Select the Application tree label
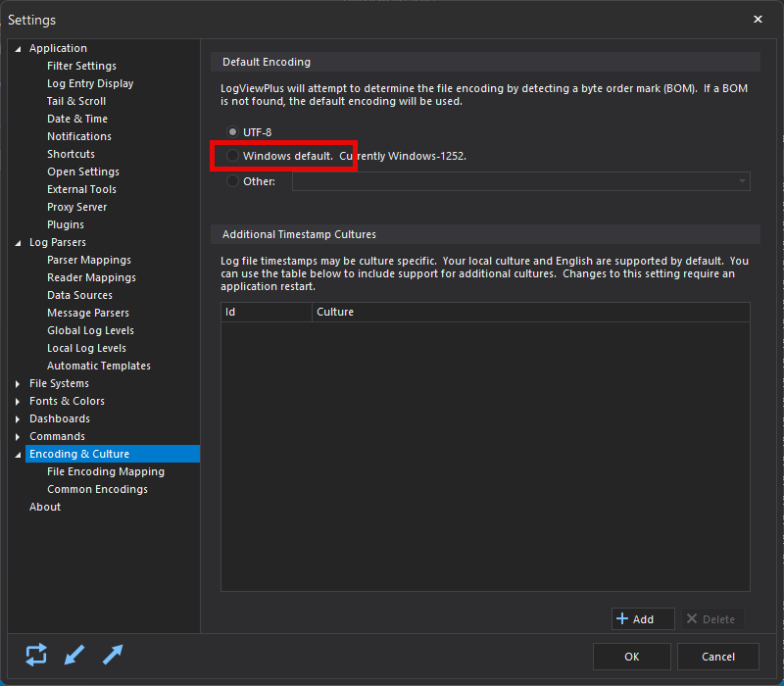This screenshot has height=686, width=784. [x=58, y=48]
